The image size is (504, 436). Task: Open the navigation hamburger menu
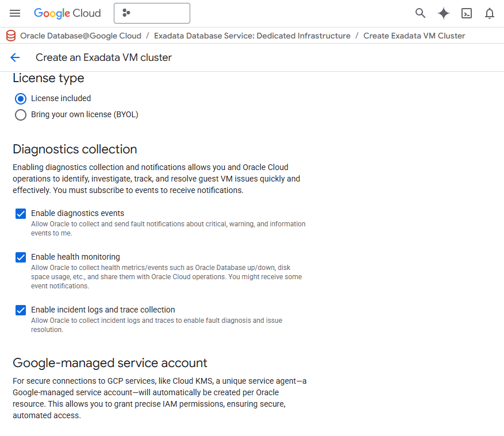(15, 13)
